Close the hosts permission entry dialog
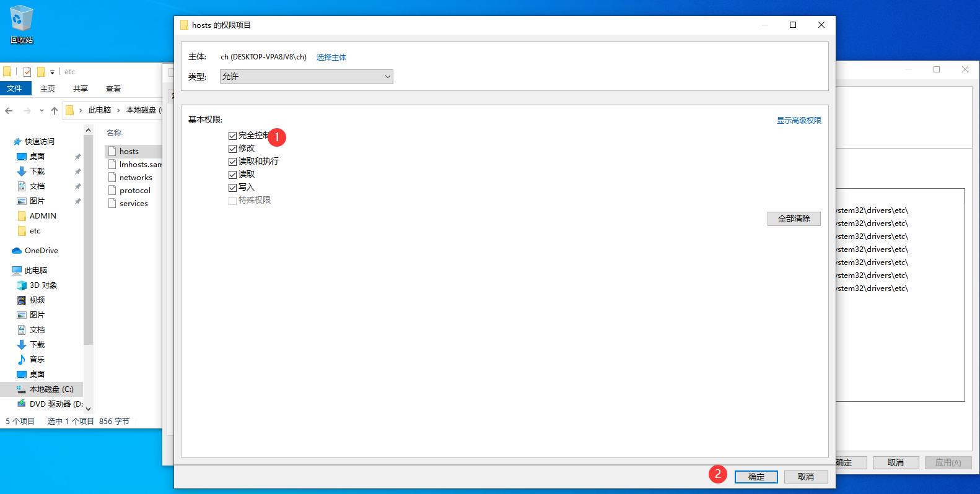Viewport: 980px width, 494px height. pos(821,25)
